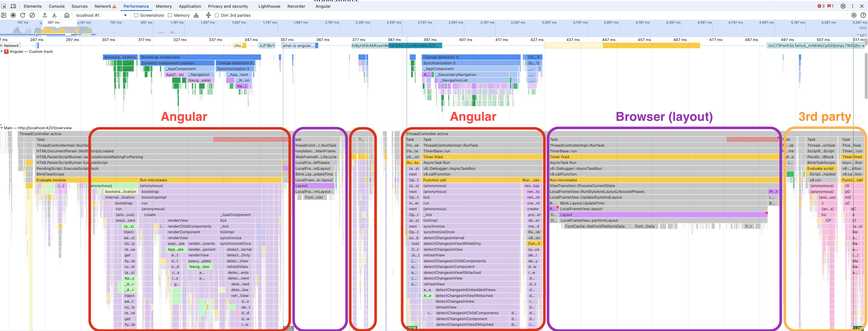
Task: Clear the current performance recording
Action: point(32,15)
